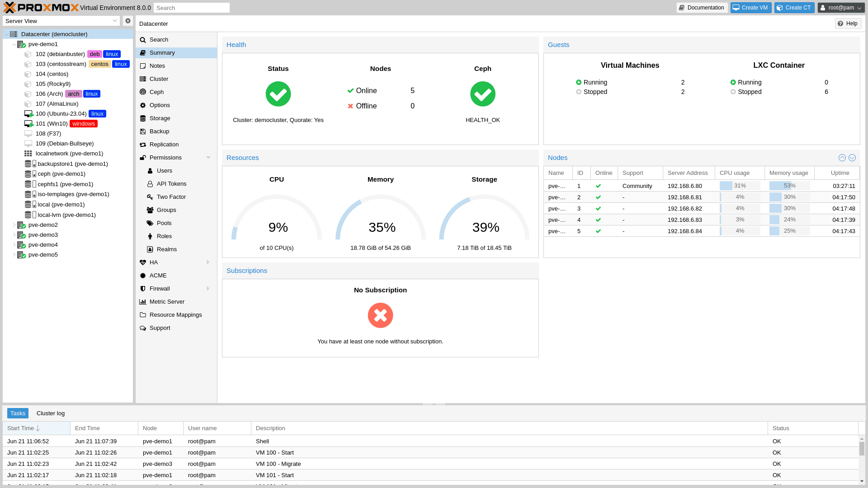Open the Search sidebar item
Image resolution: width=868 pixels, height=488 pixels.
pos(159,39)
